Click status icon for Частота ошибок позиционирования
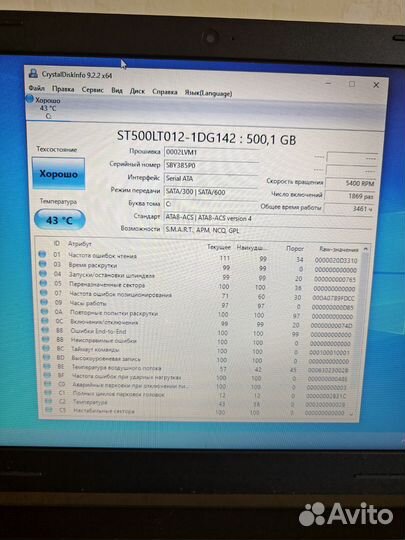The width and height of the screenshot is (405, 540). 44,292
